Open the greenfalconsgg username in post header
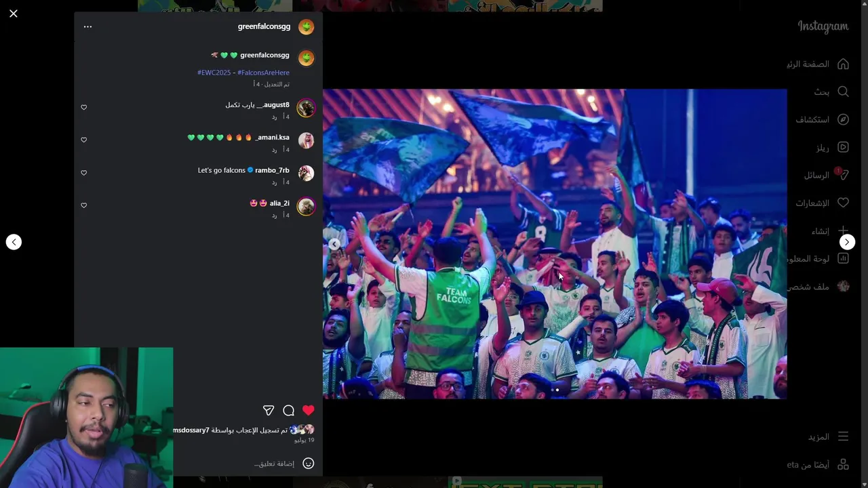Screen dimensions: 868x488 click(264, 26)
